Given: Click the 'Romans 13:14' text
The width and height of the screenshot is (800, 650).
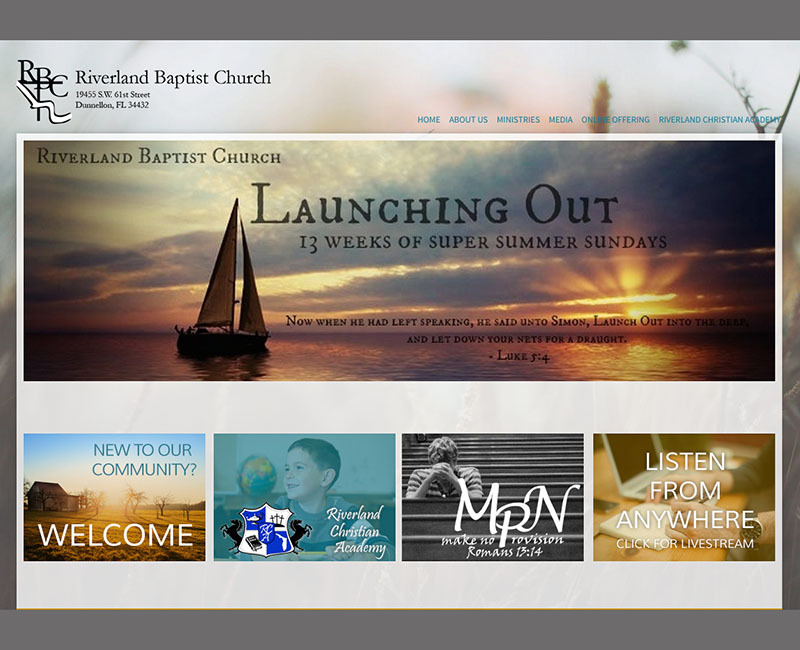Looking at the screenshot, I should click(505, 552).
